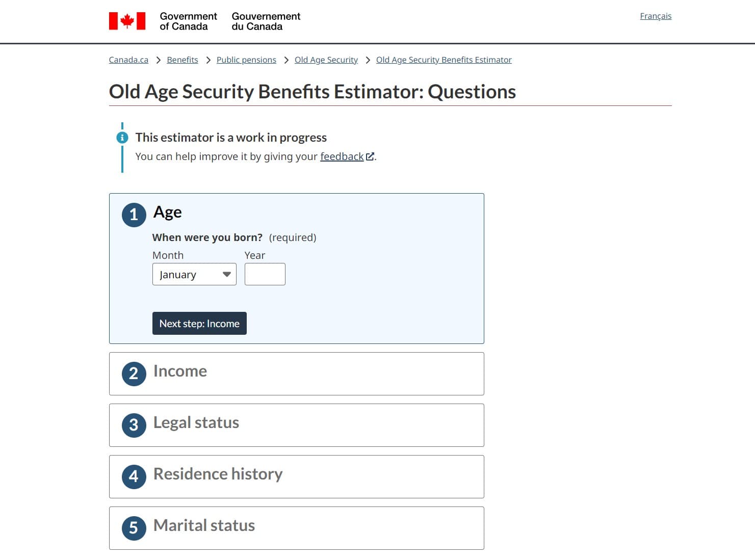This screenshot has width=755, height=560.
Task: Click the blue info icon
Action: [x=122, y=138]
